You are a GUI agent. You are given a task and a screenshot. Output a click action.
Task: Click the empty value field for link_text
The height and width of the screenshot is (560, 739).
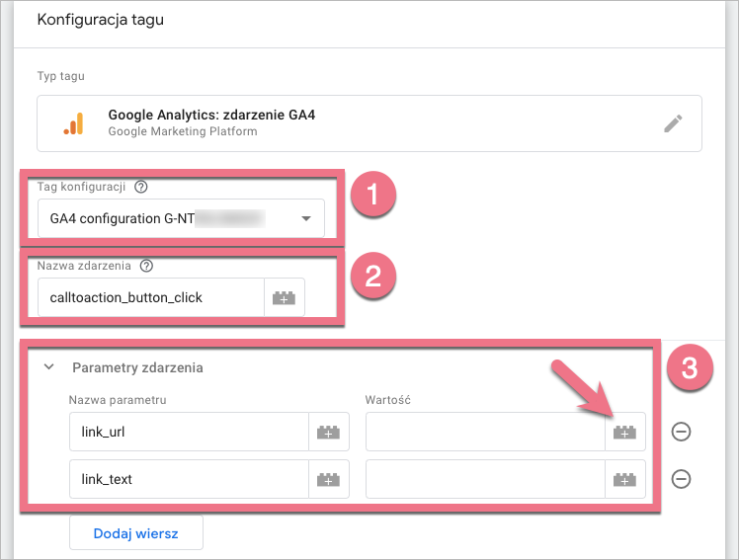tap(484, 479)
